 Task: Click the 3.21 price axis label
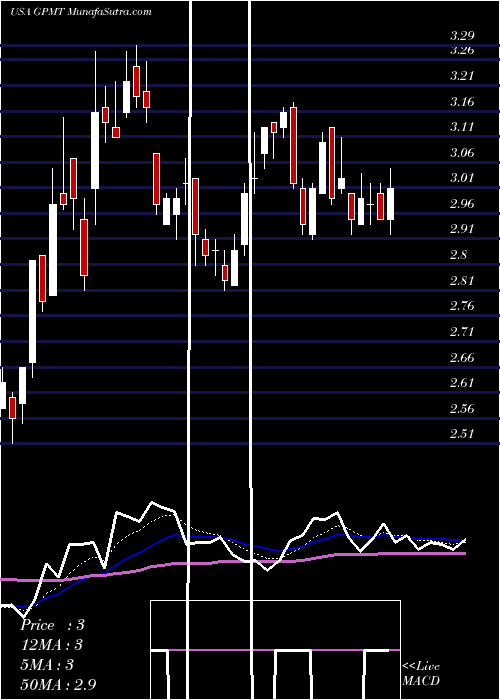[x=462, y=76]
